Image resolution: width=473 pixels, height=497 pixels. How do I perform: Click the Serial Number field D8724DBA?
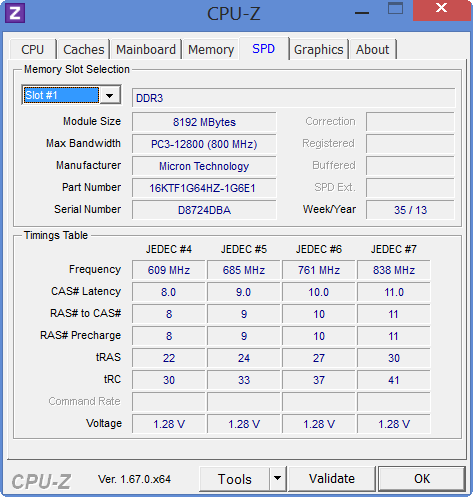pyautogui.click(x=204, y=210)
